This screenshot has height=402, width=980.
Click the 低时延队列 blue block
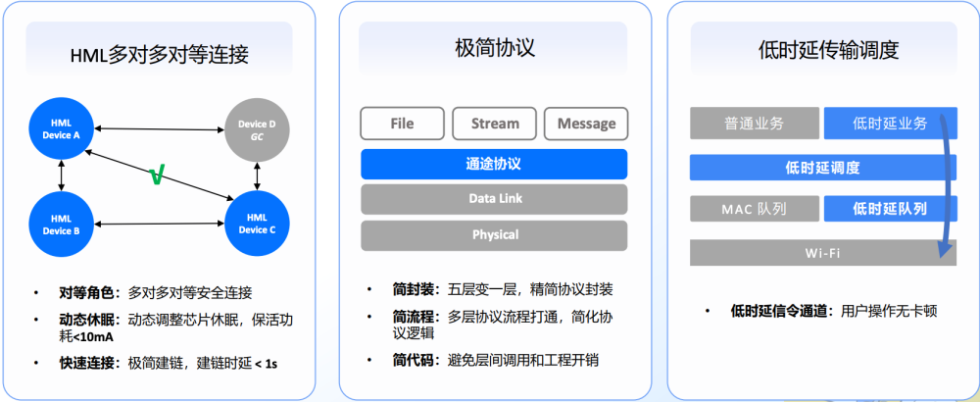[x=890, y=208]
